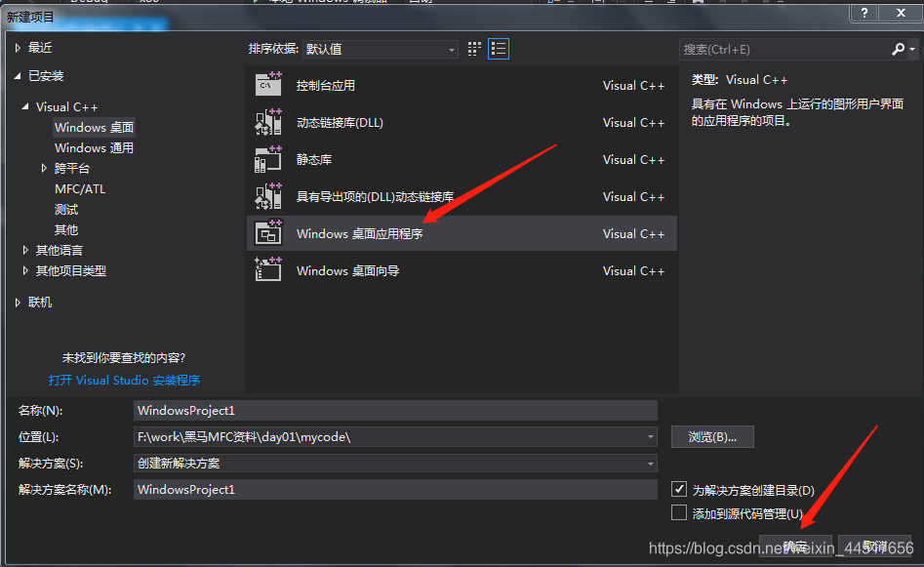Click 最近 tree label
This screenshot has width=924, height=567.
pyautogui.click(x=40, y=48)
